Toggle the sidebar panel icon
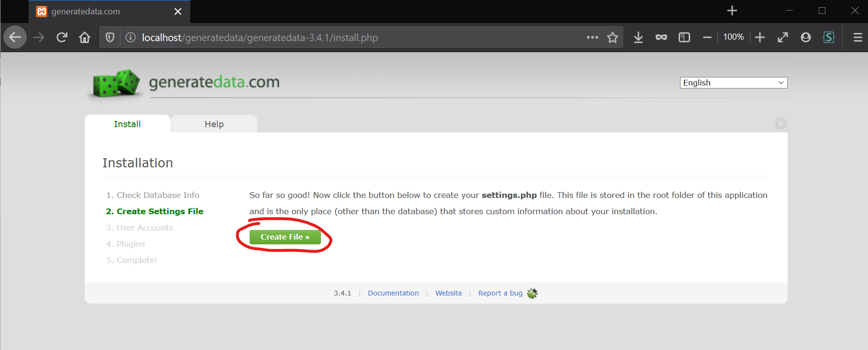 pyautogui.click(x=684, y=37)
